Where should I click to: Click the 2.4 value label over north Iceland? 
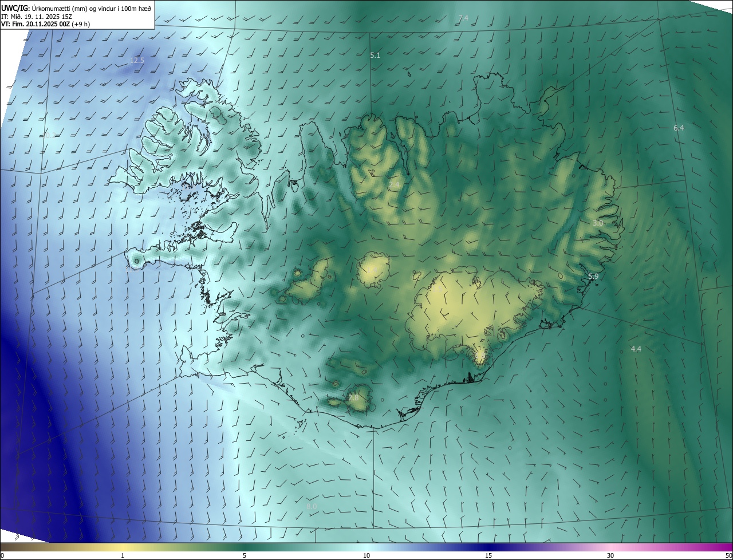(x=395, y=185)
